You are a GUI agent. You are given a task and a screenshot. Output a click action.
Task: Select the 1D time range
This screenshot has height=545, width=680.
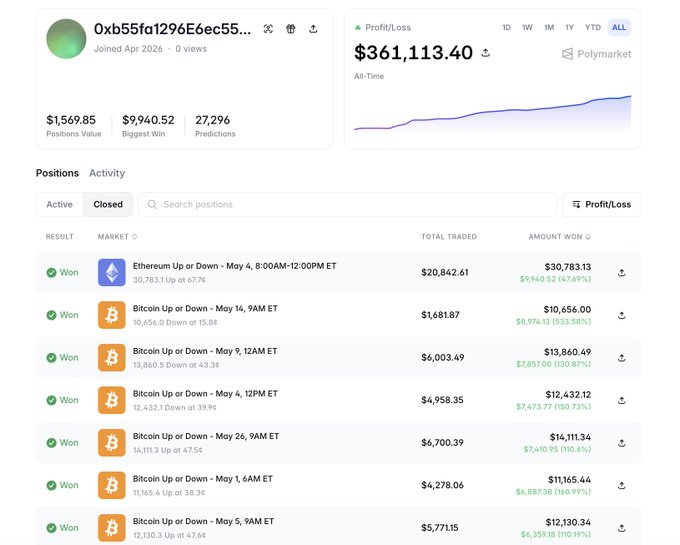tap(506, 27)
